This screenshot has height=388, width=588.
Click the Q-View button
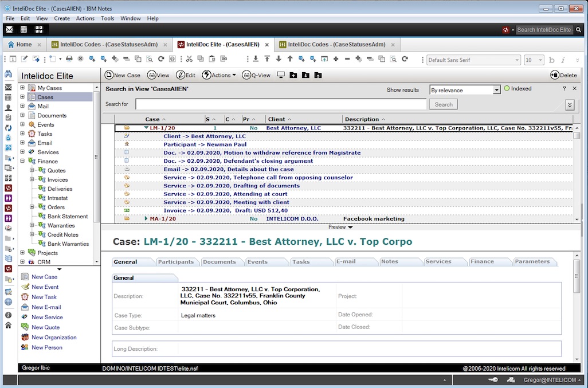point(256,75)
